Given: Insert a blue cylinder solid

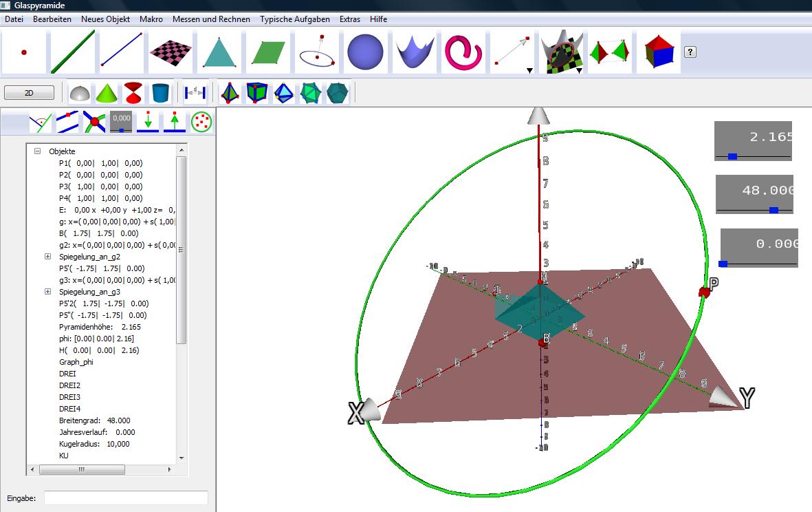Looking at the screenshot, I should (x=160, y=92).
